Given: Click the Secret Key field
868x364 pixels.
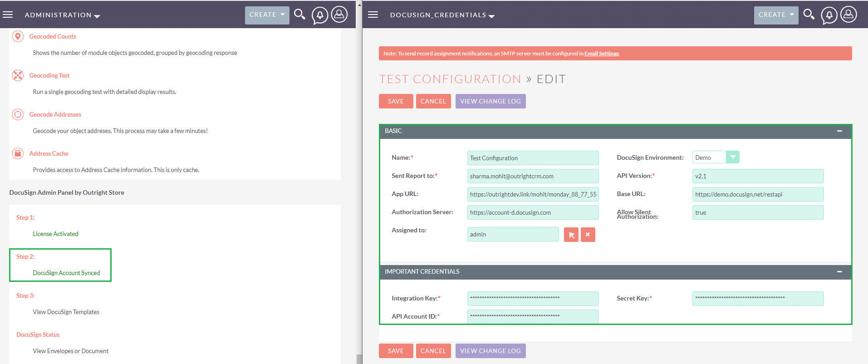Looking at the screenshot, I should coord(758,299).
